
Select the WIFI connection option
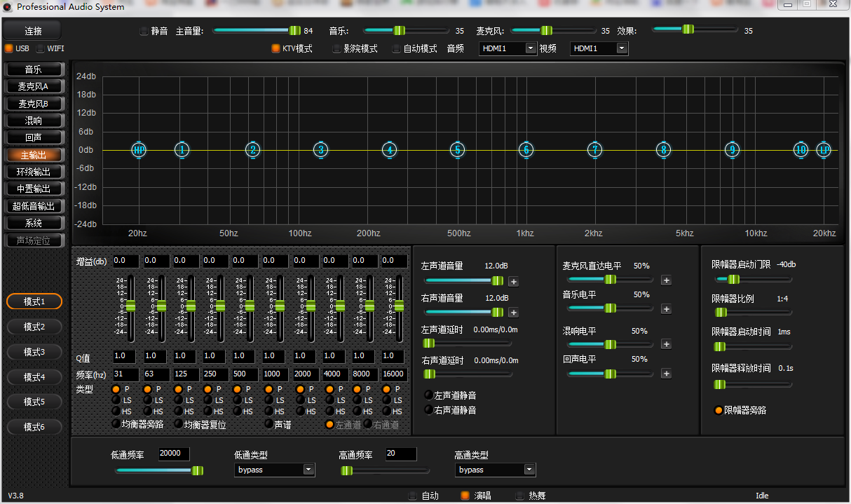[40, 48]
